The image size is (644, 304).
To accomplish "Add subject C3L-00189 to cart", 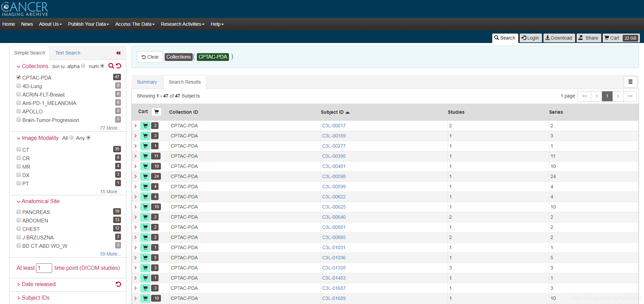I will click(x=145, y=136).
